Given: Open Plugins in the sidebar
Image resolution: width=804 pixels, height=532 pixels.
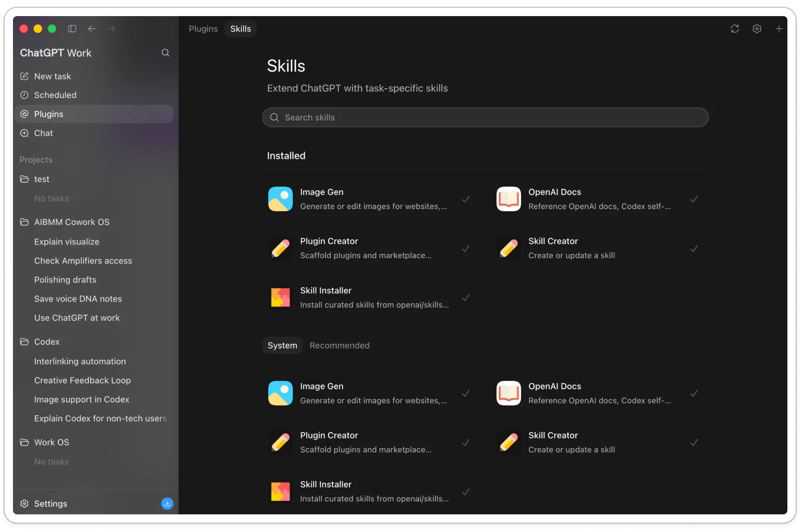Looking at the screenshot, I should point(94,114).
